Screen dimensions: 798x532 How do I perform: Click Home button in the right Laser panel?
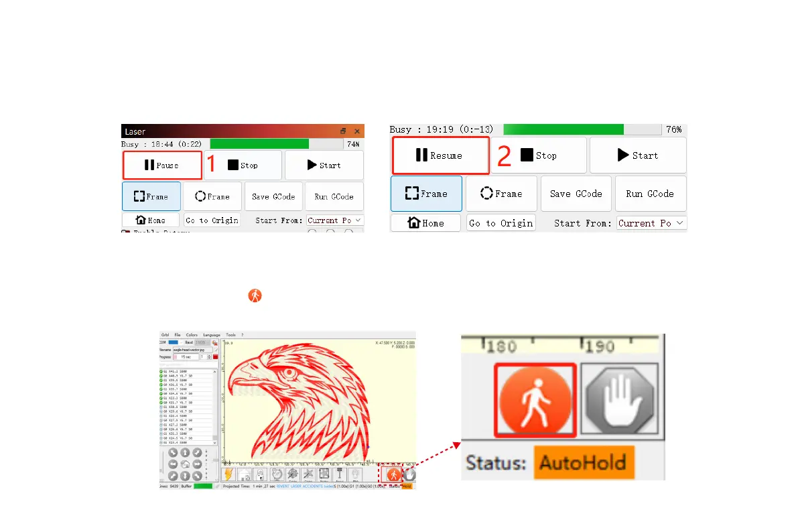[x=426, y=223]
